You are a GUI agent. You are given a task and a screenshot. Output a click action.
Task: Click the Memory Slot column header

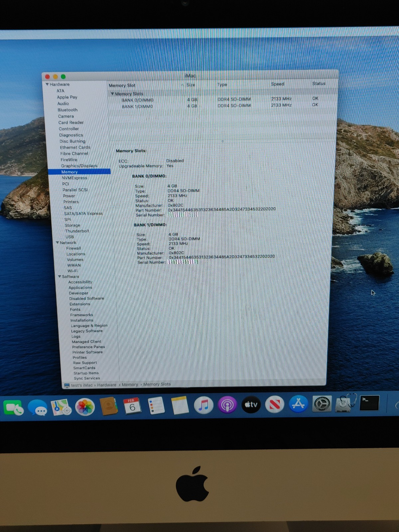(x=122, y=86)
